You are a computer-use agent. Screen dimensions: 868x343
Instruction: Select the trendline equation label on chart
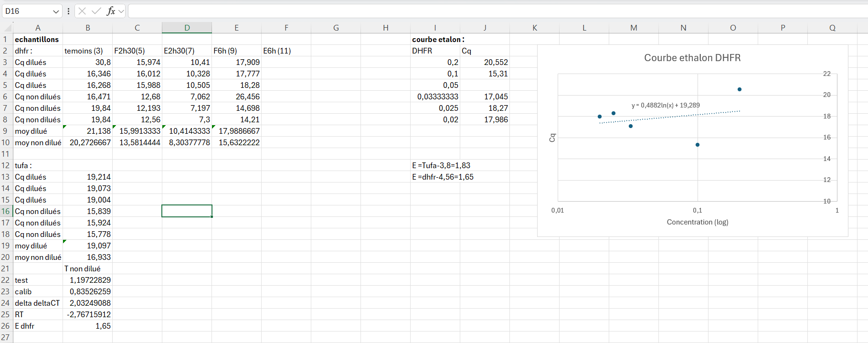665,105
